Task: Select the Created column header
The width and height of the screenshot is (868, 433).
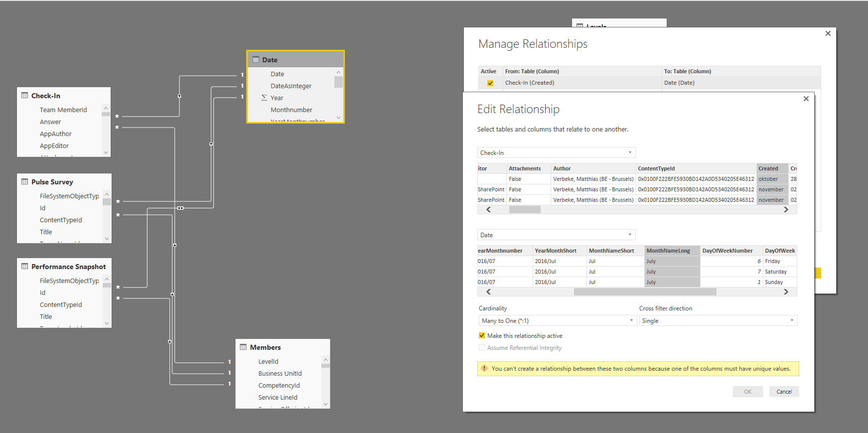Action: point(772,168)
